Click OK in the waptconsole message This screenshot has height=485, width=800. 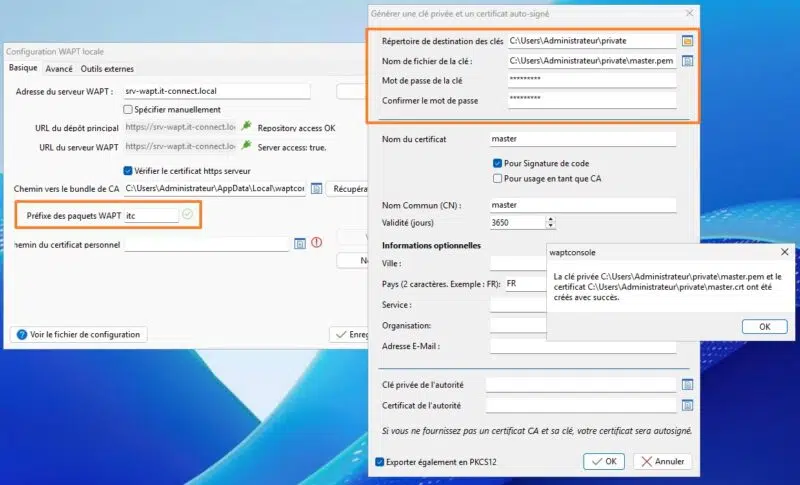pos(764,326)
